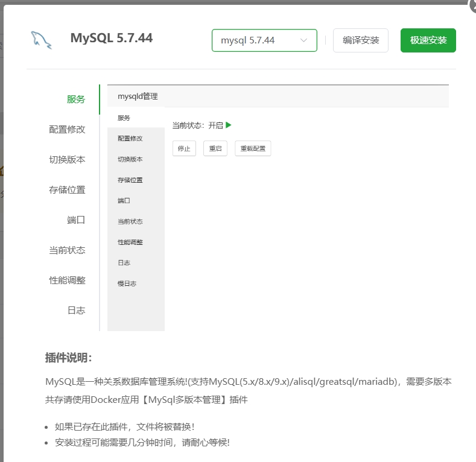Viewport: 476px width, 462px height.
Task: Click 端口 in the mysqld管理 preview menu
Action: click(x=124, y=201)
